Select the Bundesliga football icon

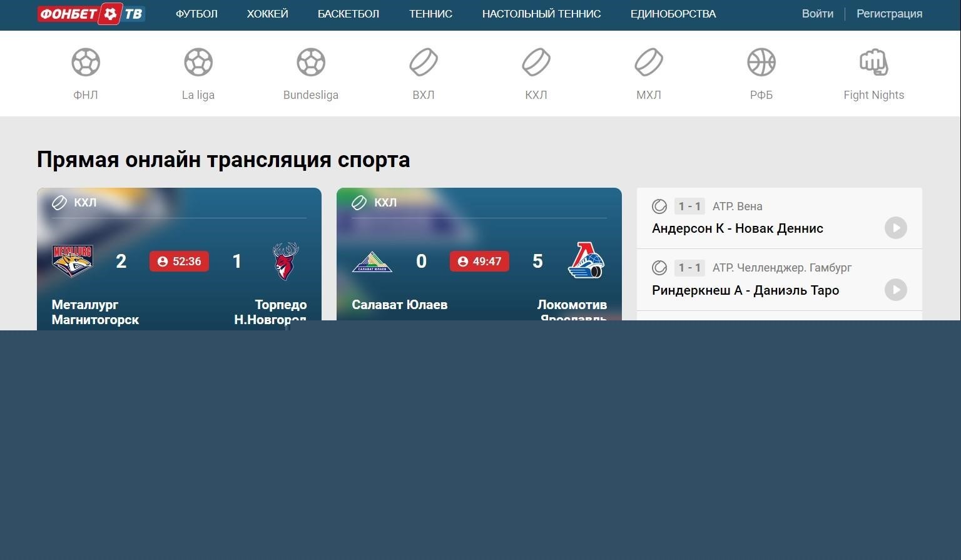(x=311, y=62)
